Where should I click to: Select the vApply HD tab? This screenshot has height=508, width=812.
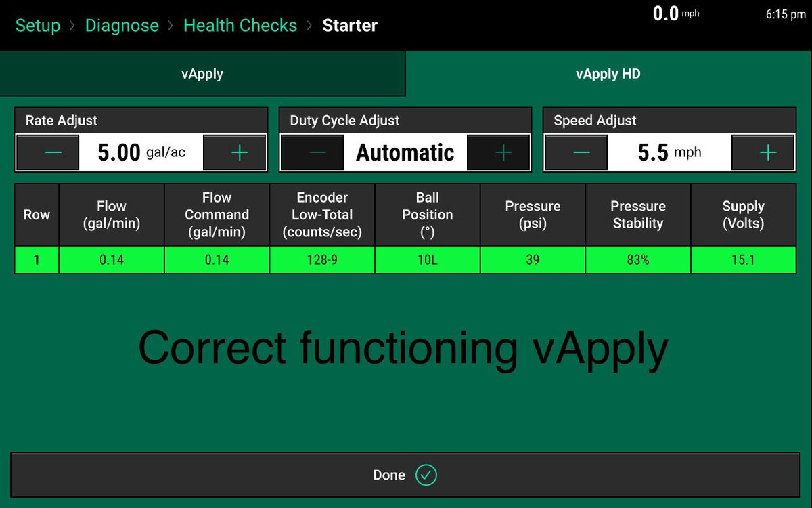[x=608, y=74]
